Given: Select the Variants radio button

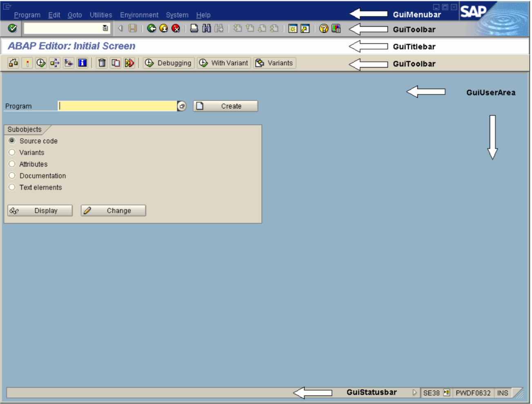Looking at the screenshot, I should coord(12,153).
